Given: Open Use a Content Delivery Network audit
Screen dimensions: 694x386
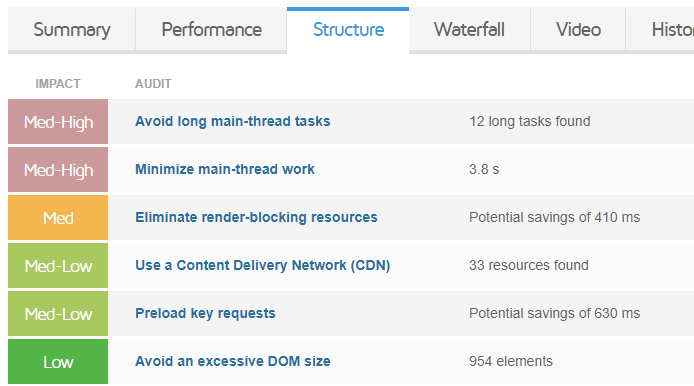Looking at the screenshot, I should tap(262, 265).
